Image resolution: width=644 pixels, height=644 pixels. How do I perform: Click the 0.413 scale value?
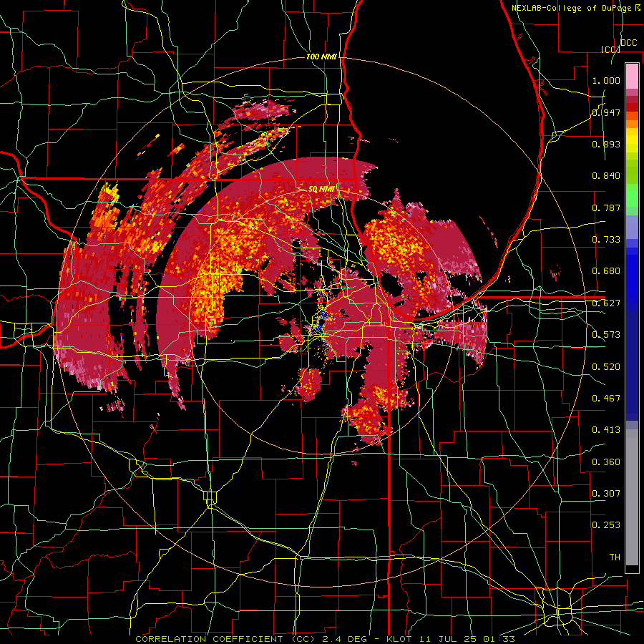coord(606,430)
